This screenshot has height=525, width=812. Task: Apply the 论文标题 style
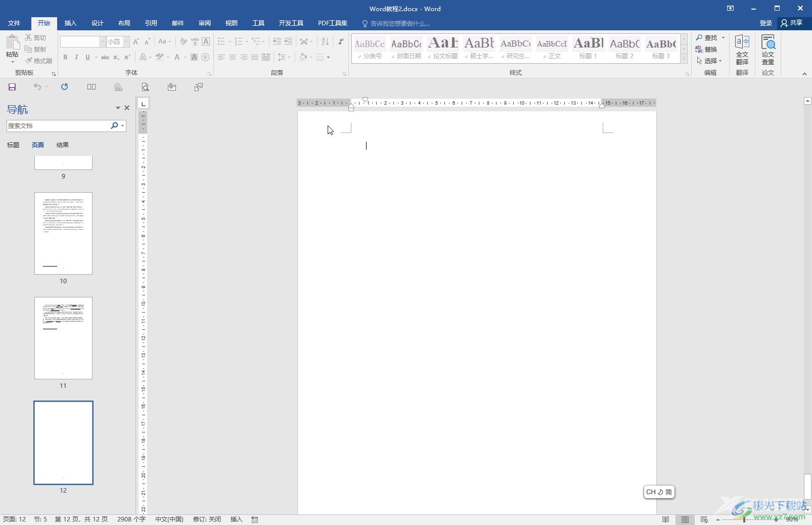(x=442, y=48)
